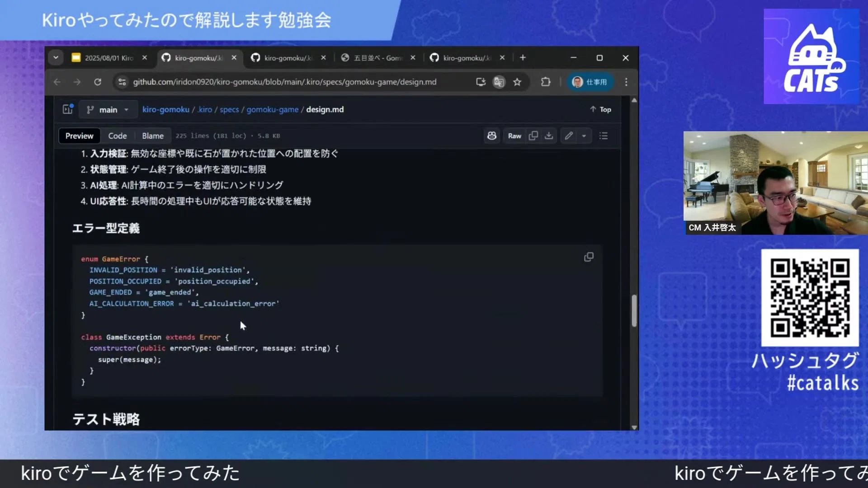Open the tab search dropdown arrow

point(56,58)
